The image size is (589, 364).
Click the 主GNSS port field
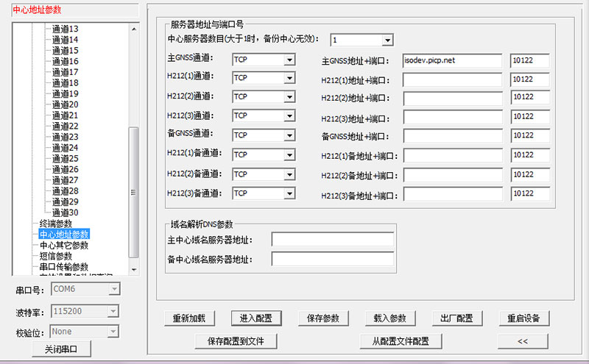click(x=530, y=61)
